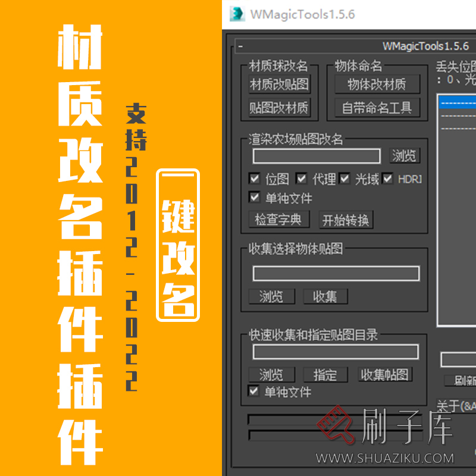Select the first entry in the missing bitmap list
Viewport: 476px width, 476px height.
pos(458,101)
